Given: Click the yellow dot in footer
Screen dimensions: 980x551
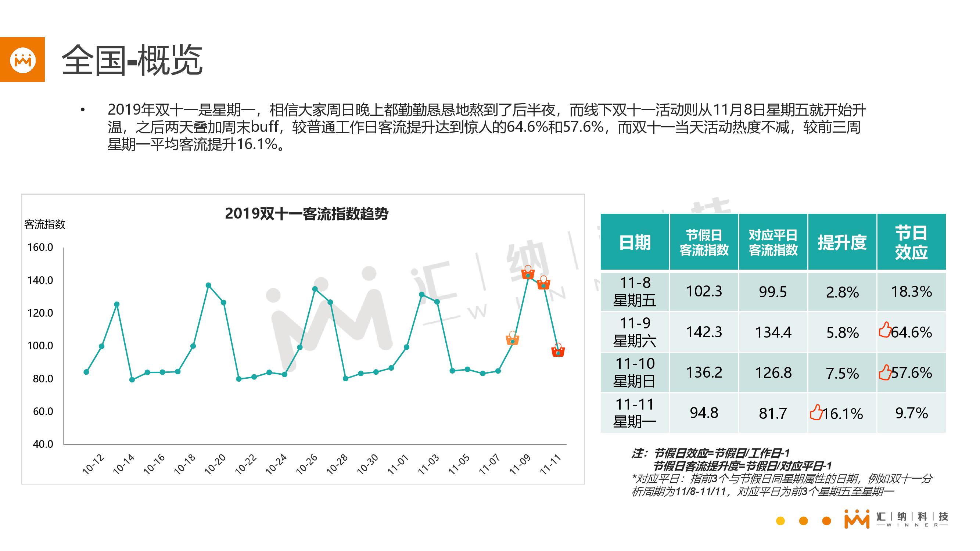Looking at the screenshot, I should point(780,521).
